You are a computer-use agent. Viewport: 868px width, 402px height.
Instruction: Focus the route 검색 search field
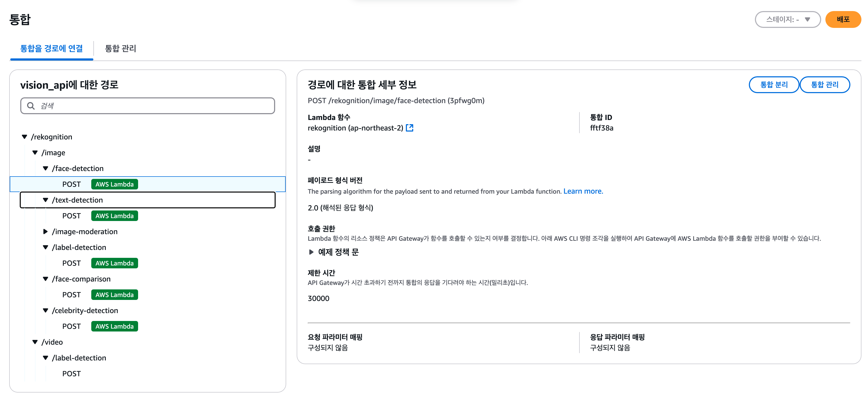click(x=148, y=106)
